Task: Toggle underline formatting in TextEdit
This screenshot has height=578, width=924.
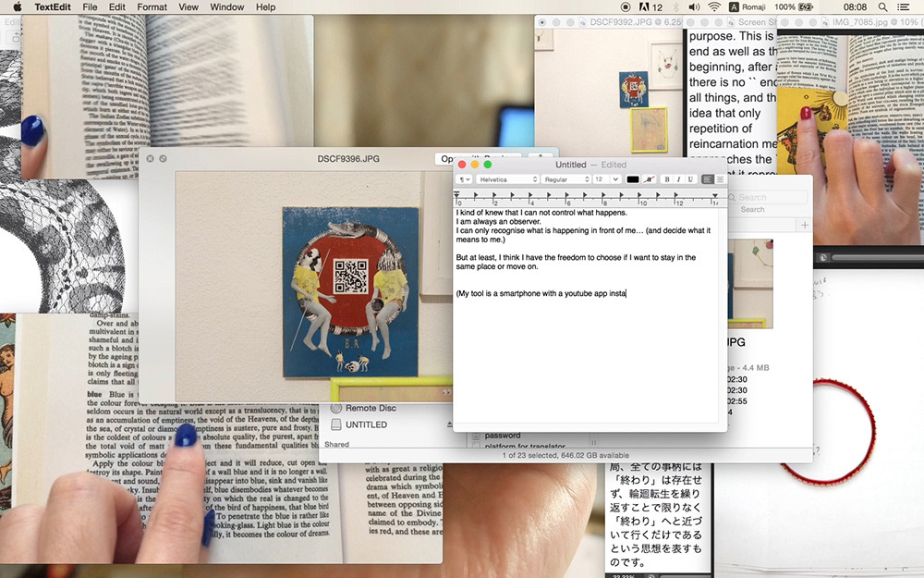Action: tap(690, 179)
